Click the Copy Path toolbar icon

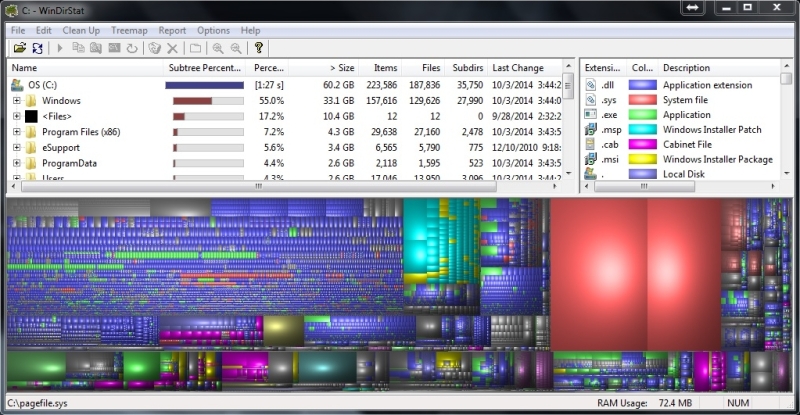pyautogui.click(x=78, y=48)
